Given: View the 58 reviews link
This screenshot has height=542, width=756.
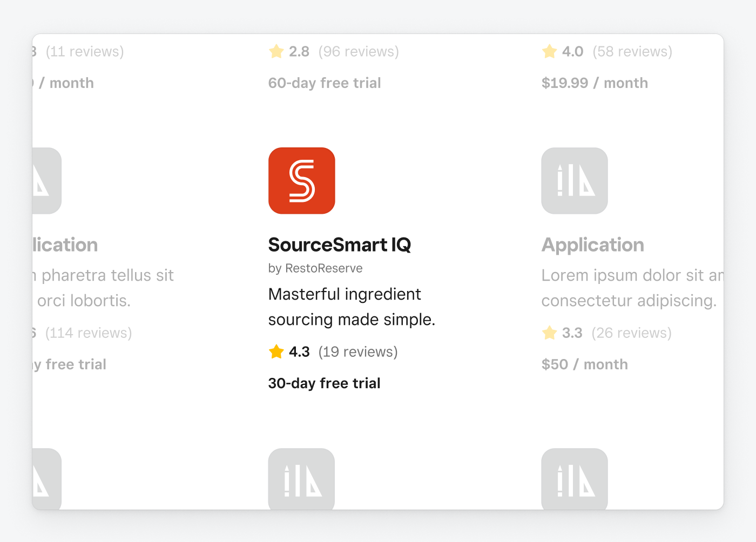Looking at the screenshot, I should point(632,52).
